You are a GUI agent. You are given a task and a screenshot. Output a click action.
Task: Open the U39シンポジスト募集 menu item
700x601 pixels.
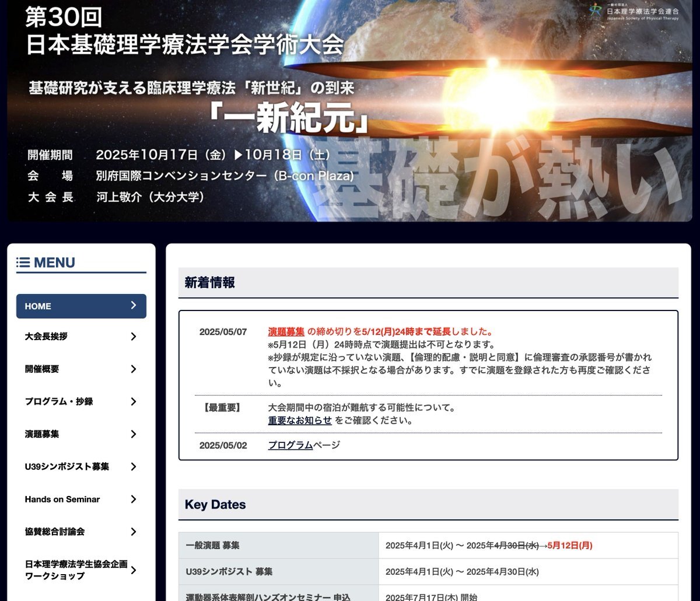point(81,467)
